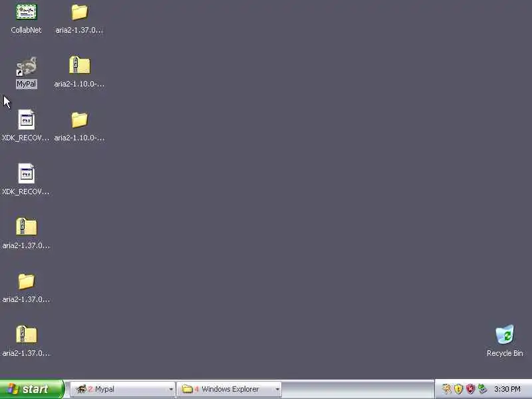
Task: Expand the Mypal taskbar group dropdown arrow
Action: pos(171,389)
